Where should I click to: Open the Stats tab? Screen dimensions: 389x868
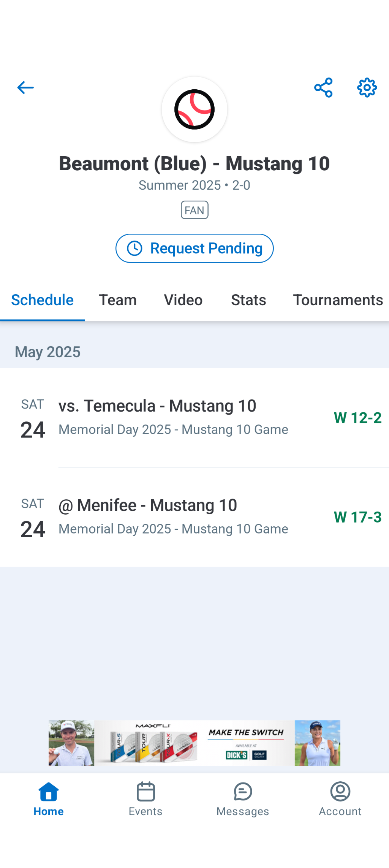click(248, 300)
